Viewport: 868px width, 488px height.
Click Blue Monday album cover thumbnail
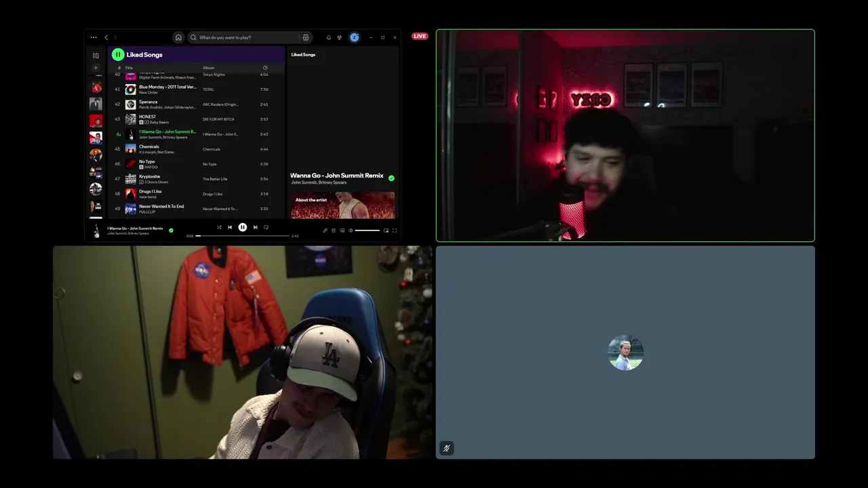pyautogui.click(x=130, y=89)
